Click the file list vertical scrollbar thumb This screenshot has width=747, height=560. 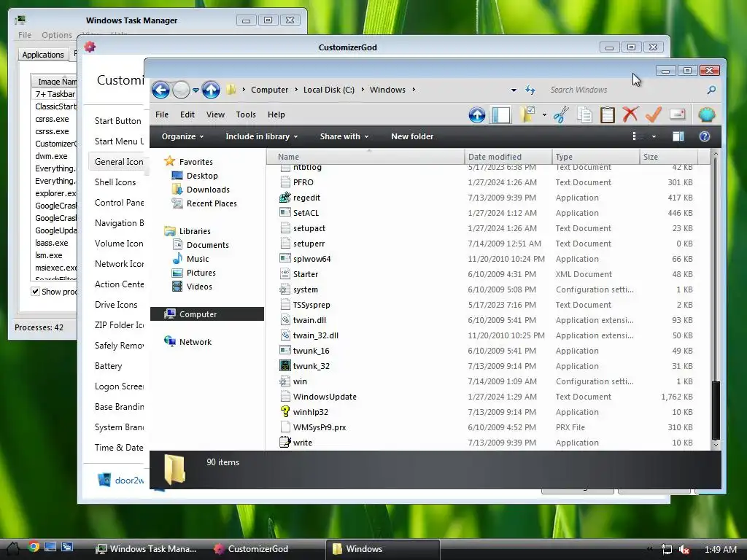pos(715,410)
